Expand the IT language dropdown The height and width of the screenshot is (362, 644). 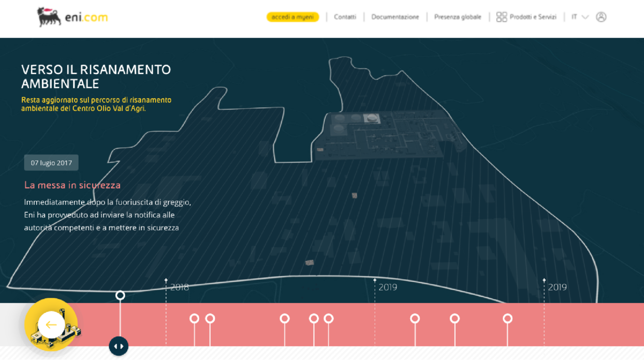(x=580, y=17)
